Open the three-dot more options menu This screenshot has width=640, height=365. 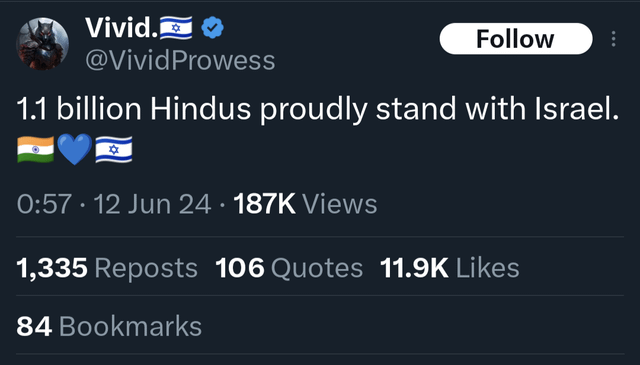tap(613, 39)
